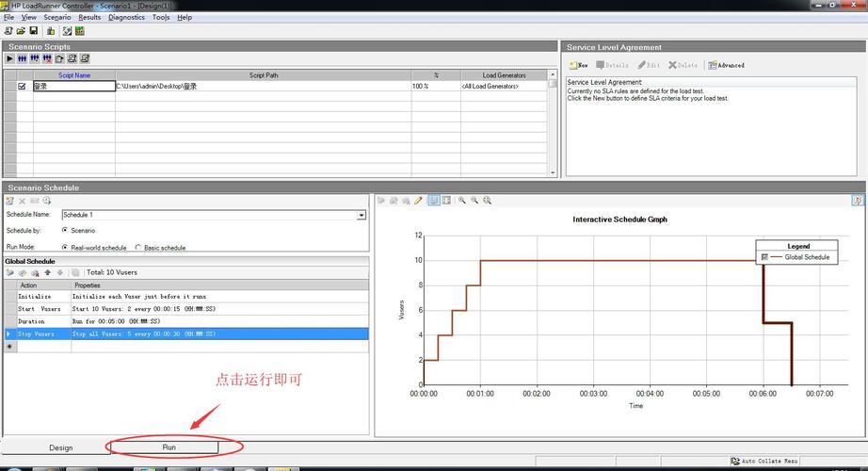Toggle the Global Schedule legend checkbox

coord(764,257)
